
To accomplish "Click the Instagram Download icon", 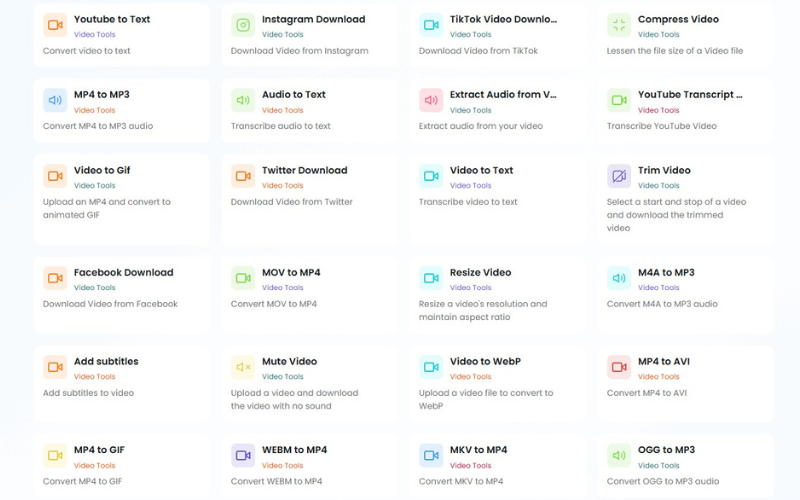I will (243, 25).
